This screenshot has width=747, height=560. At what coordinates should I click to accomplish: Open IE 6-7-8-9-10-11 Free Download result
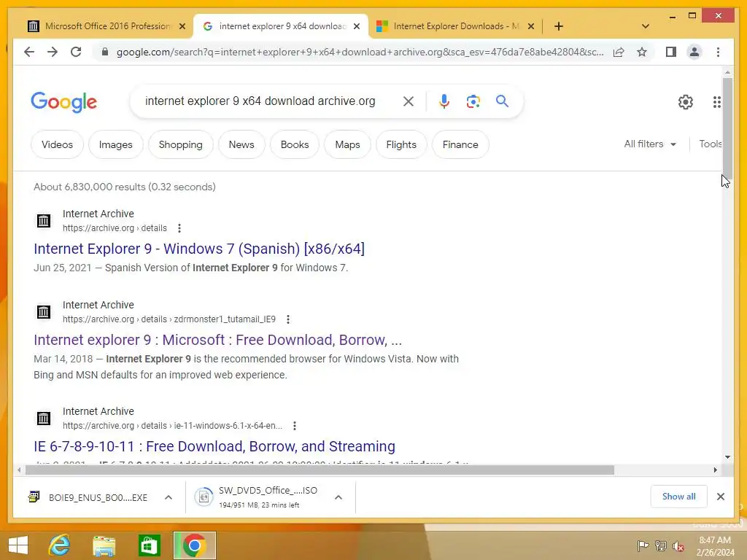pyautogui.click(x=214, y=446)
